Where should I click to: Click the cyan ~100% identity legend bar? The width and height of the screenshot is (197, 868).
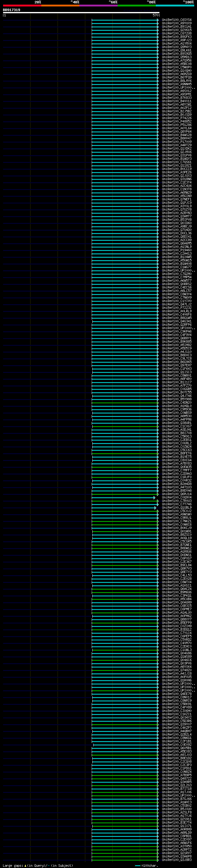click(175, 6)
